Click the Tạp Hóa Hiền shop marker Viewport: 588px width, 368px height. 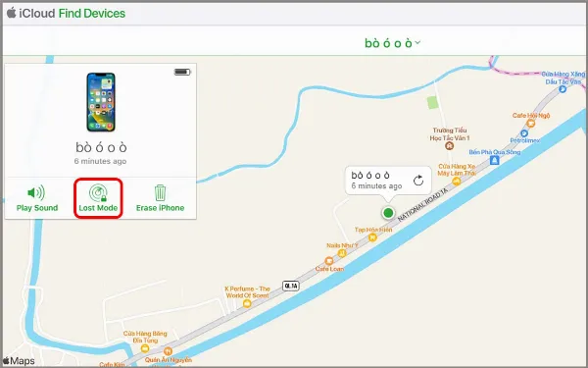[372, 237]
